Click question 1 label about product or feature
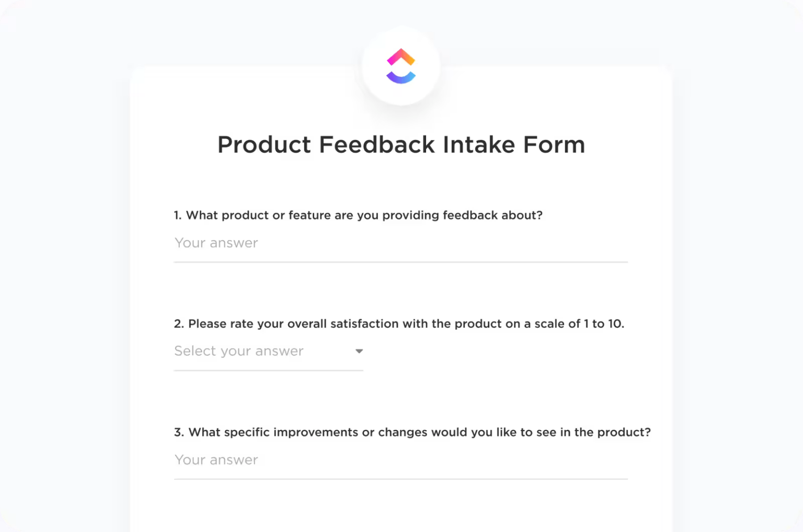 coord(358,215)
